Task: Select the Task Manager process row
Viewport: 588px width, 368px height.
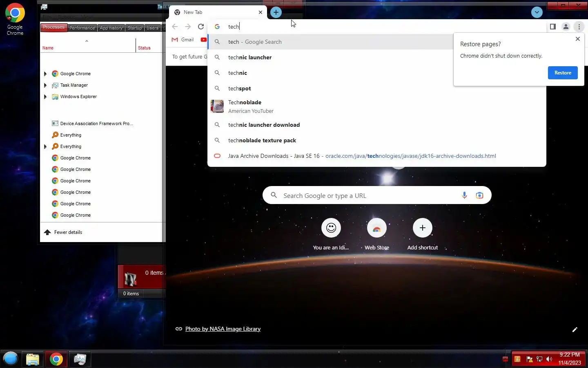Action: [x=101, y=85]
